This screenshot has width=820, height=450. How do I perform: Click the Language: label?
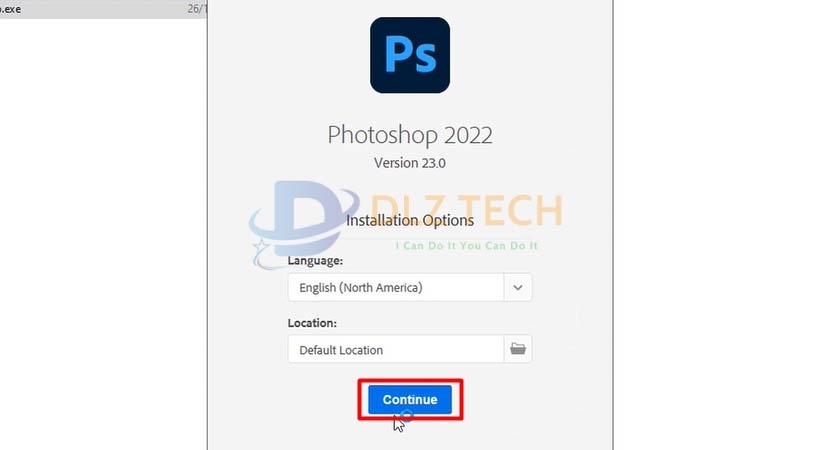tap(315, 260)
